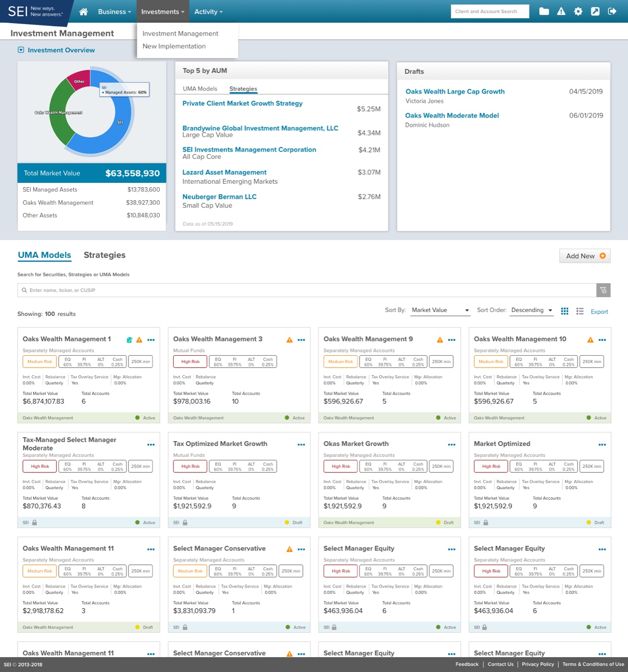The image size is (628, 672).
Task: Click Medium Risk badge on Oaks Wealth Management 9
Action: pyautogui.click(x=340, y=361)
